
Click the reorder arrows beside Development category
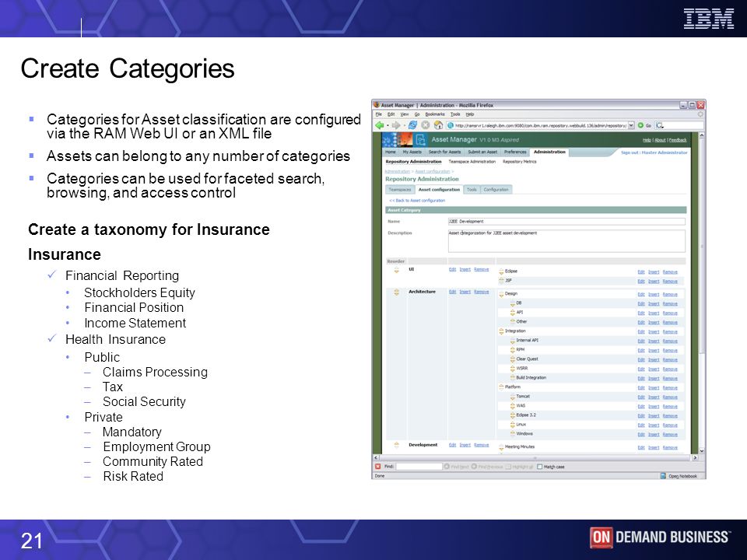pos(396,445)
